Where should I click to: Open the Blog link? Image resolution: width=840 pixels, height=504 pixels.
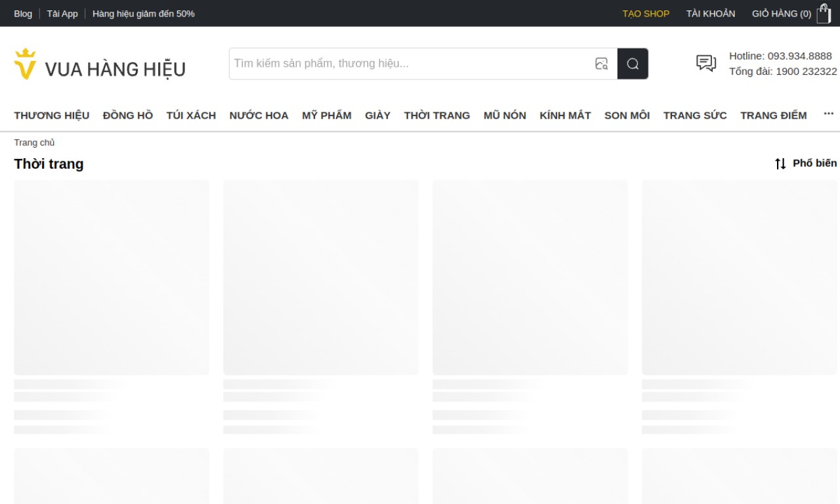tap(23, 13)
